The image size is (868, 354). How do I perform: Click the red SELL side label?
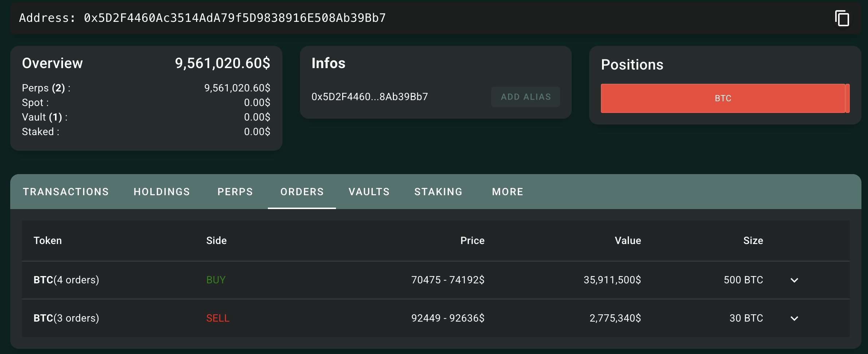(x=218, y=318)
